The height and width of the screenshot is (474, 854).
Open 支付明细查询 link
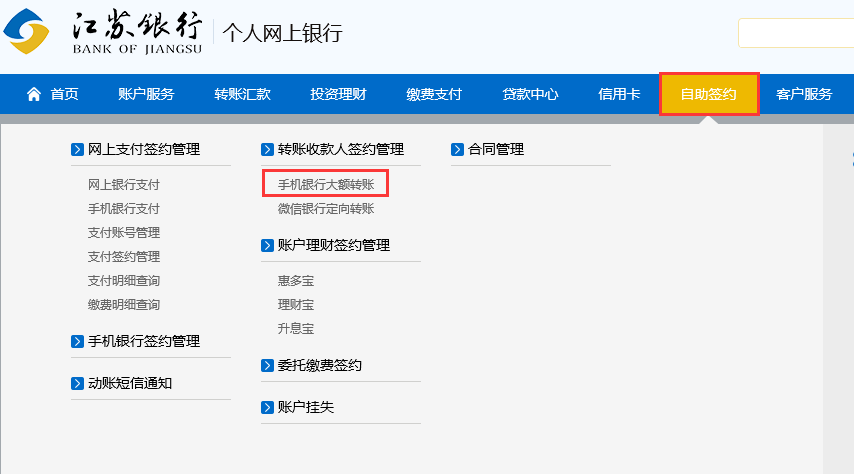124,281
